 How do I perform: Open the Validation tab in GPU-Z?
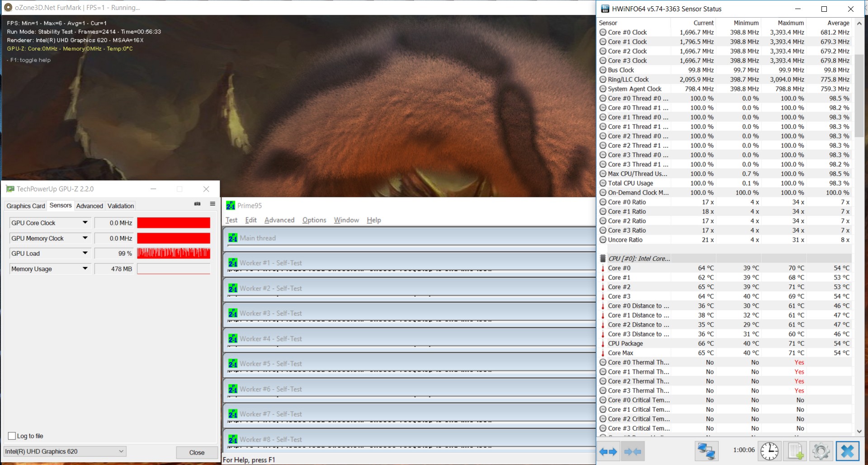click(121, 206)
